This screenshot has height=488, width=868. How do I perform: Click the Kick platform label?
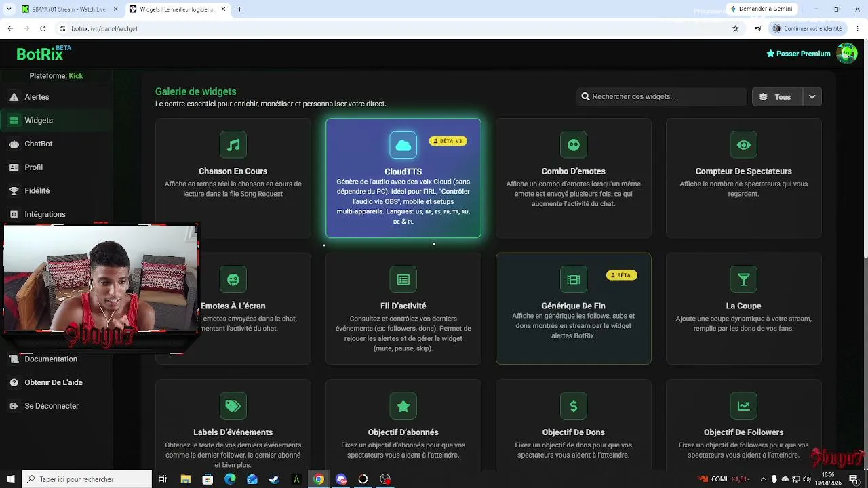[x=76, y=76]
